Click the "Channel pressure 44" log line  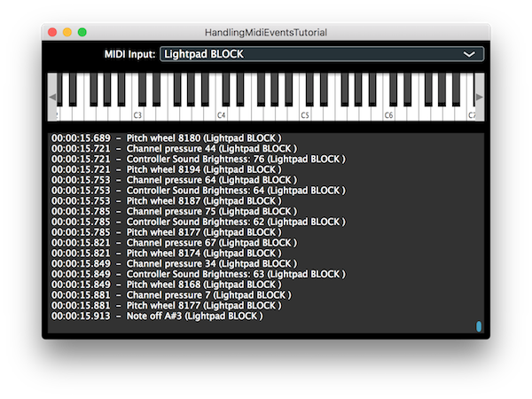tap(211, 148)
